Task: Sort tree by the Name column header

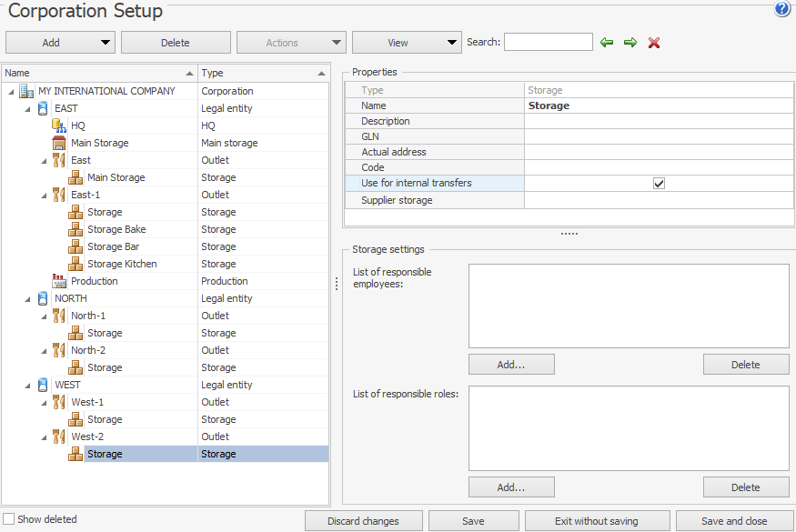Action: (98, 73)
